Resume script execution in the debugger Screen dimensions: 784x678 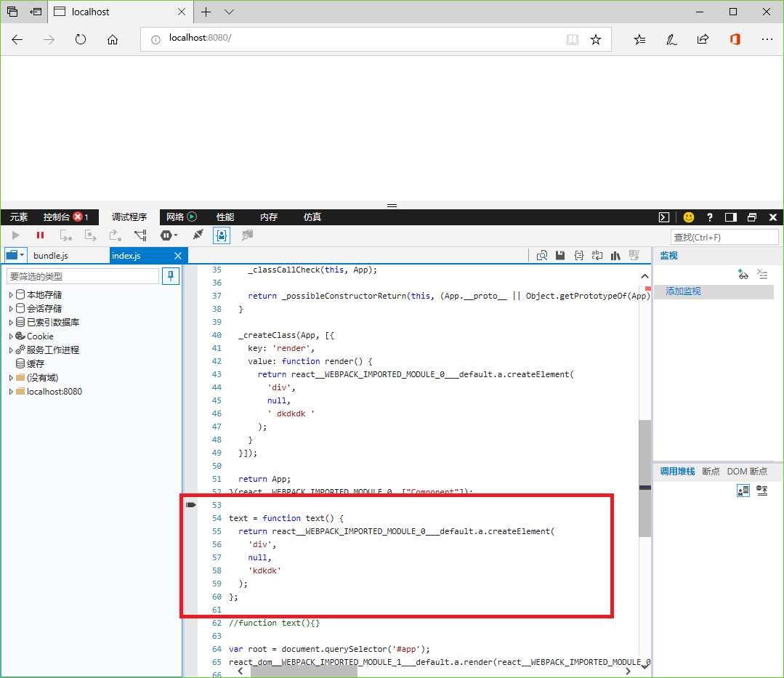coord(15,235)
